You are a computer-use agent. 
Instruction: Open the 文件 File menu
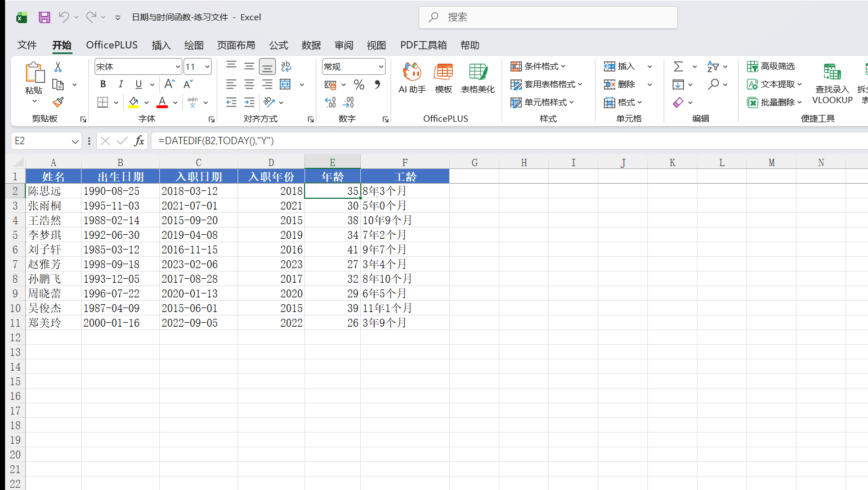click(x=27, y=45)
